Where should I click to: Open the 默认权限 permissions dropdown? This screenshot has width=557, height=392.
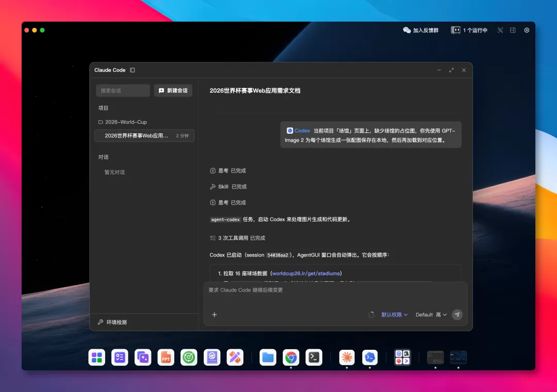[x=395, y=315]
